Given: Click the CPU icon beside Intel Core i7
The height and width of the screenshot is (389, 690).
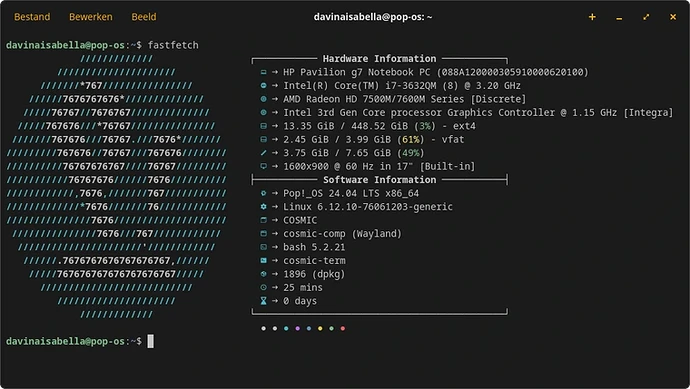Looking at the screenshot, I should (263, 85).
